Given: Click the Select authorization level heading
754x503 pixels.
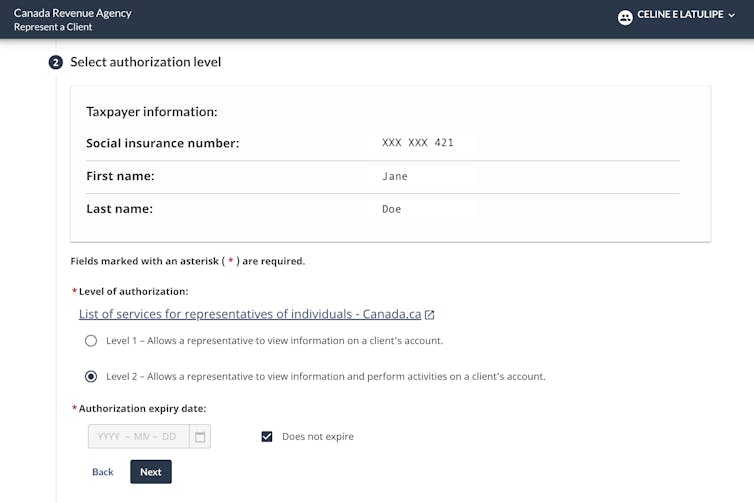Looking at the screenshot, I should click(x=146, y=62).
